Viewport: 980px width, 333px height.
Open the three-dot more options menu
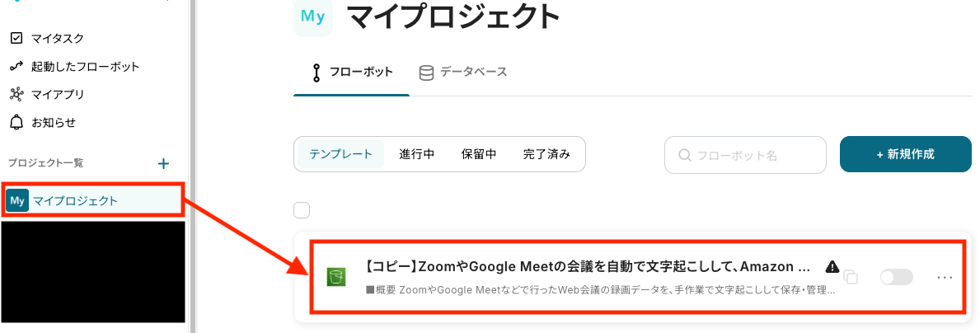click(x=945, y=277)
